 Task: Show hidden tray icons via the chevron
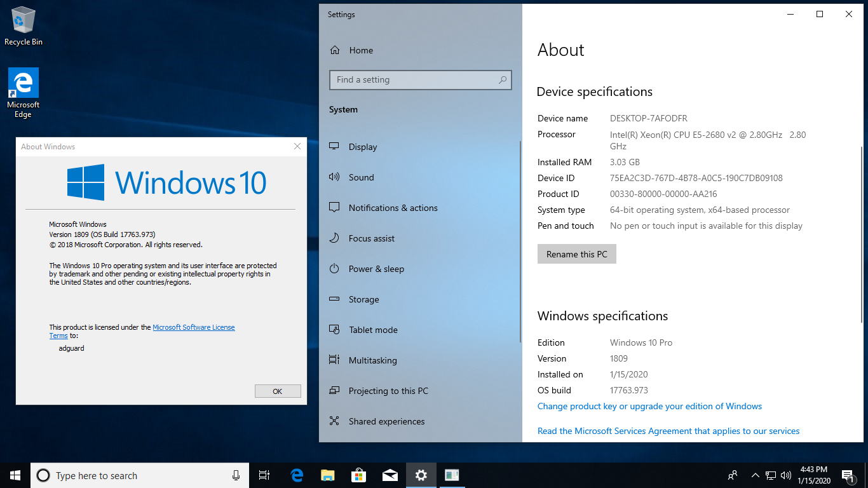point(756,475)
